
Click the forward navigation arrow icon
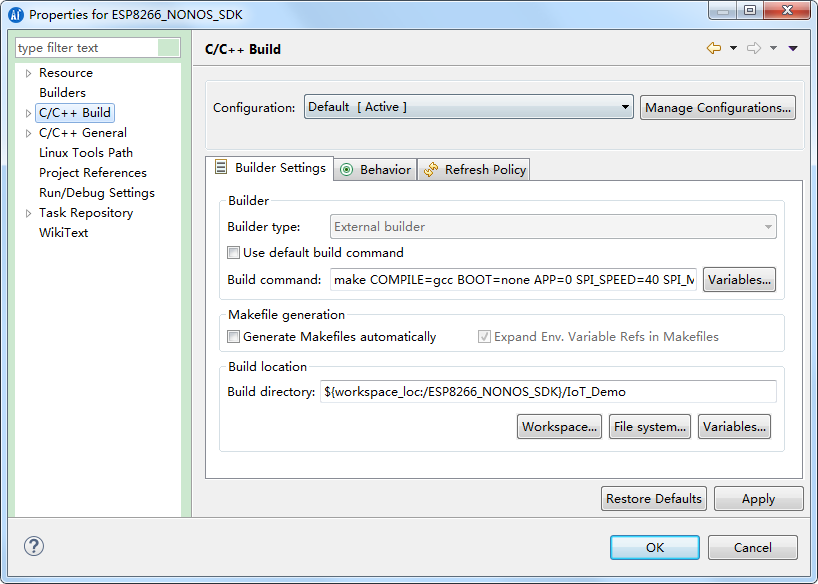click(754, 49)
